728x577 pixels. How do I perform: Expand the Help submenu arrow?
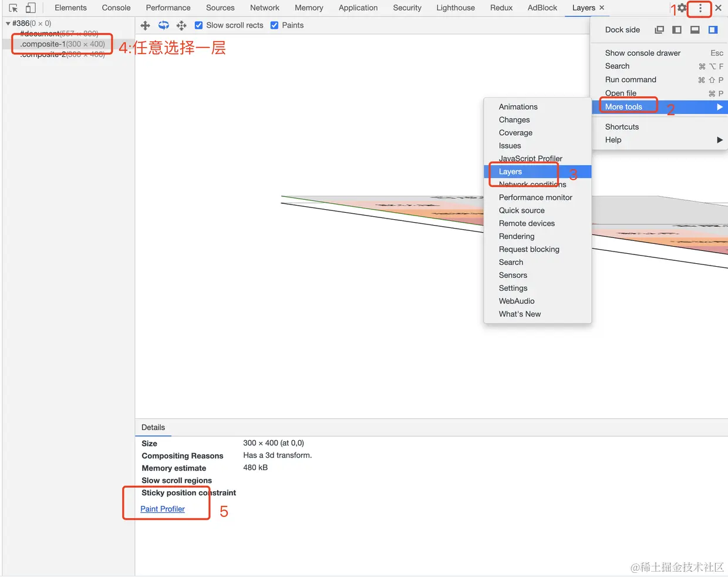point(719,140)
